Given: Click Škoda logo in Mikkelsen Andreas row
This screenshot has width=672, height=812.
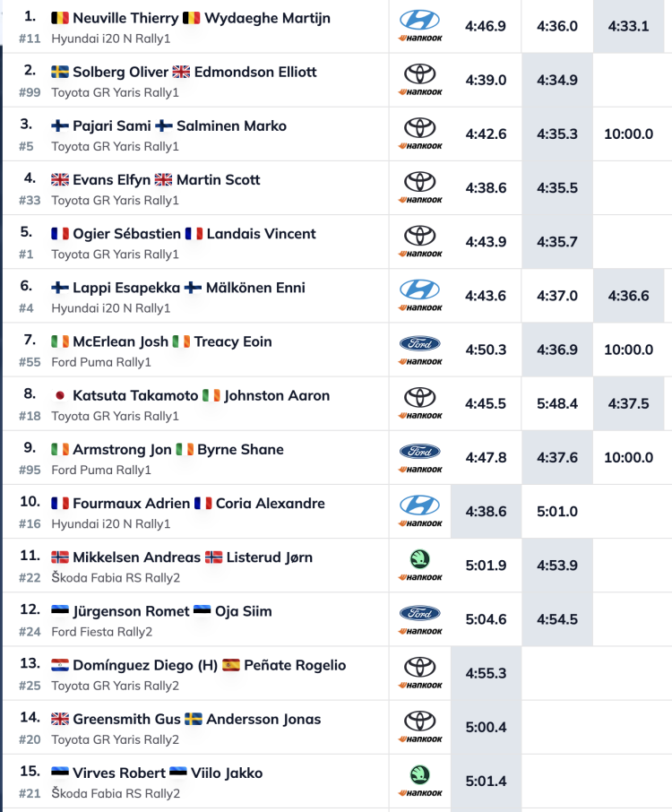Looking at the screenshot, I should (x=419, y=559).
